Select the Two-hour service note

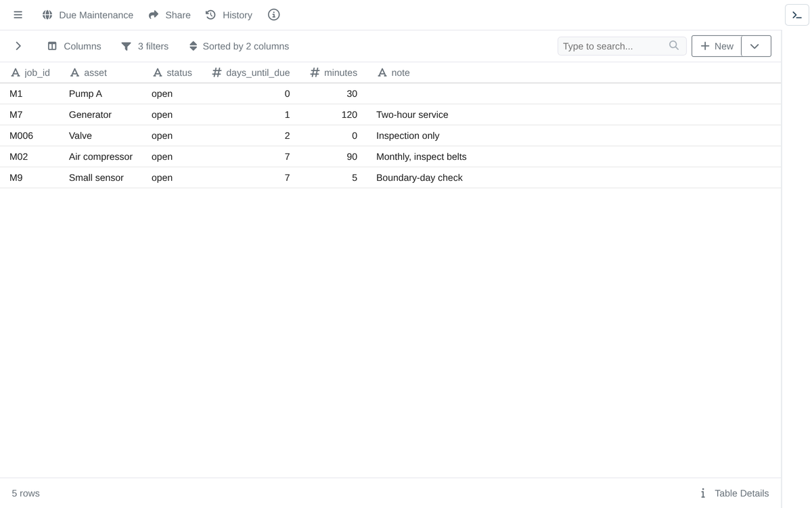tap(412, 114)
